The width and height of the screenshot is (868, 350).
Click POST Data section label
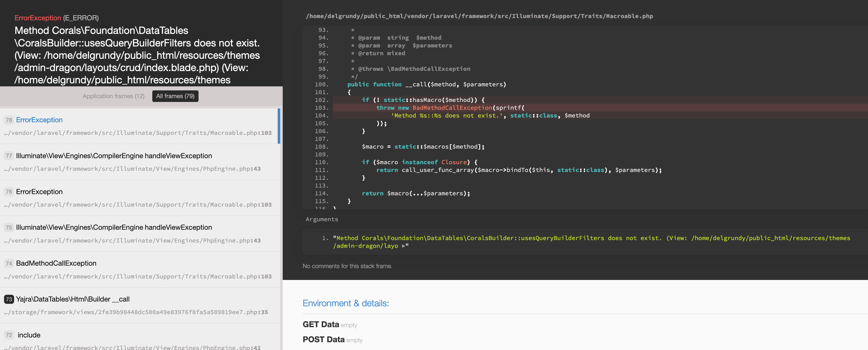click(323, 339)
